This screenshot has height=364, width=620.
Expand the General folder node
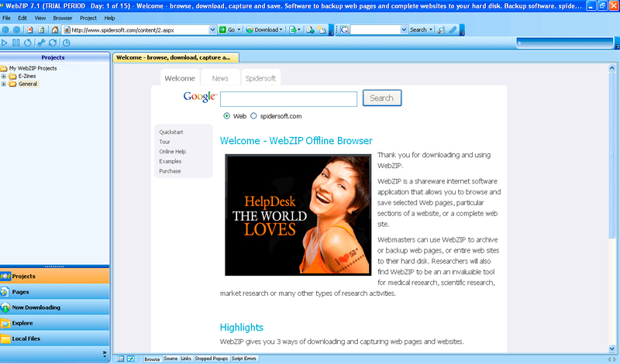4,84
